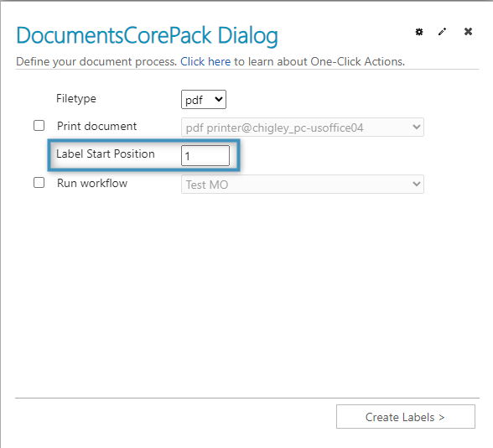Click the Create Labels button
Screen dimensions: 493x448
(x=406, y=416)
